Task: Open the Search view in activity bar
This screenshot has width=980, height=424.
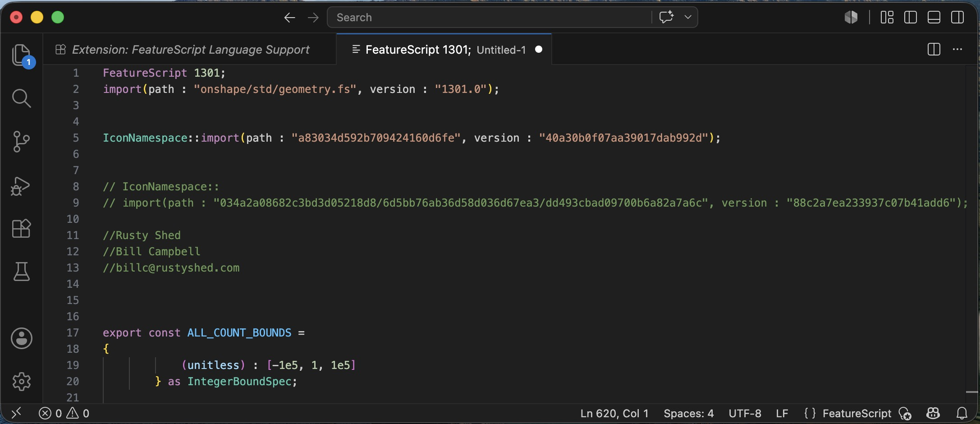Action: [21, 98]
